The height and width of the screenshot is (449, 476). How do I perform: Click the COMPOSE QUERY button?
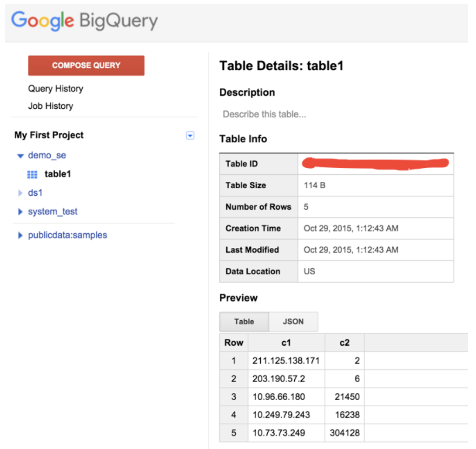[x=86, y=66]
